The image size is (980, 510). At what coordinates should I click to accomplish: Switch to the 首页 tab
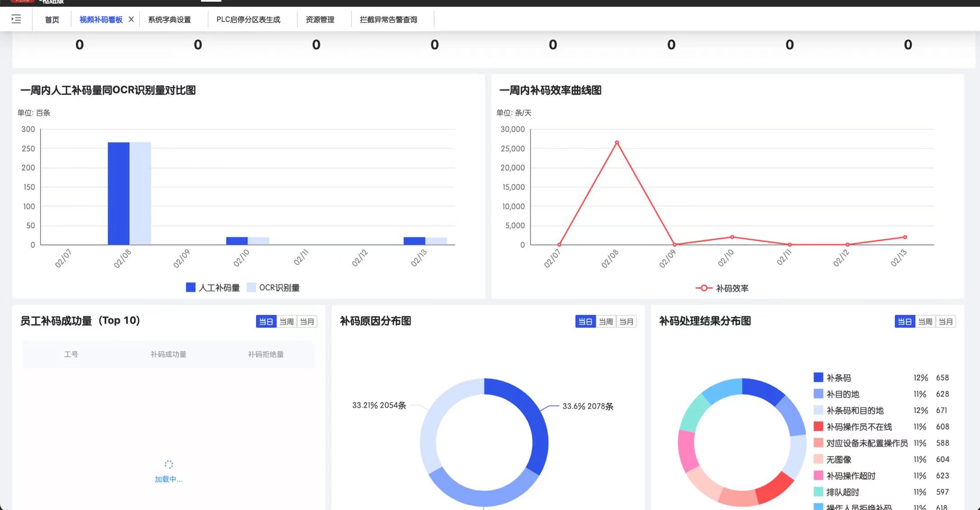click(52, 19)
